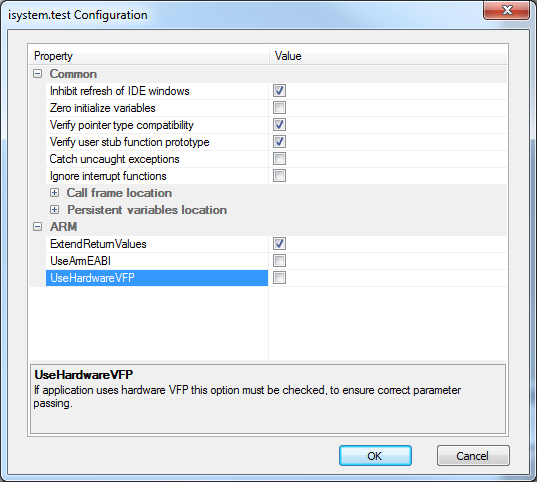Collapse the Common section
The image size is (537, 482).
click(x=37, y=74)
